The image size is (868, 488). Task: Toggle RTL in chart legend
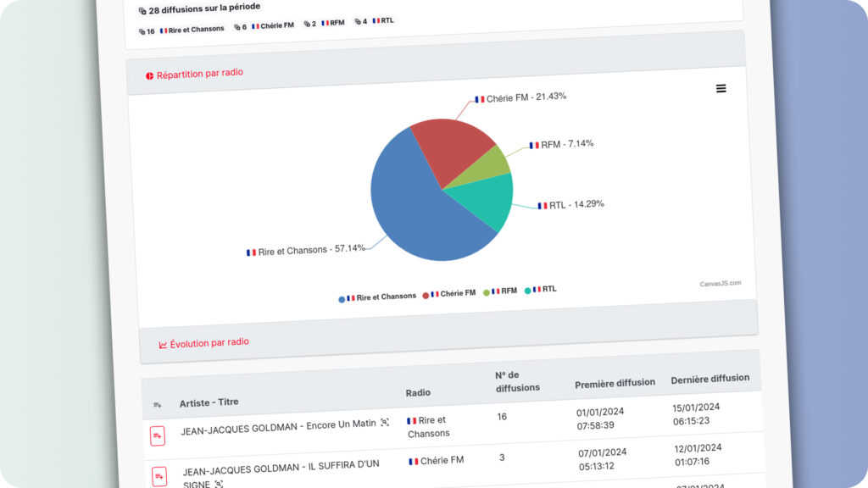[540, 290]
